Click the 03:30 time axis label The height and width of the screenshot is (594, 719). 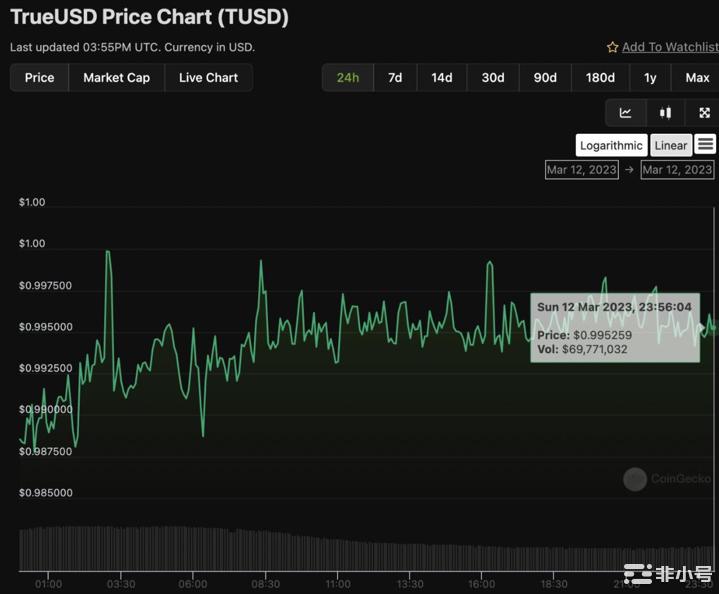tap(121, 584)
